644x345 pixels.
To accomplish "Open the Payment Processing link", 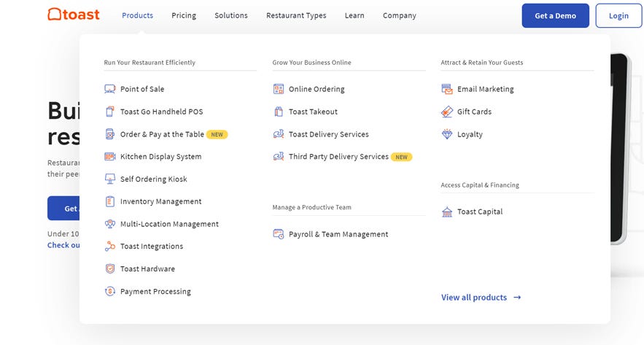I will pyautogui.click(x=155, y=292).
